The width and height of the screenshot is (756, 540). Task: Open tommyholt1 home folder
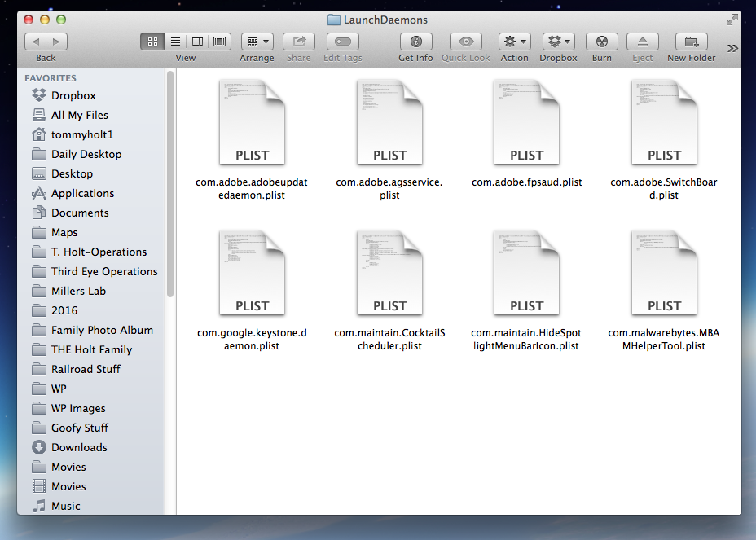click(x=91, y=134)
